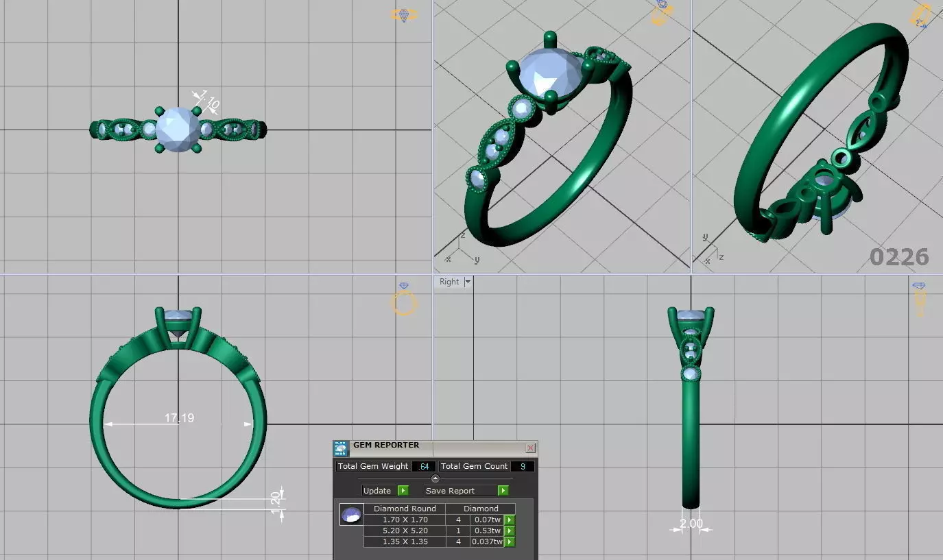
Task: Click the Gem Reporter panel icon
Action: pyautogui.click(x=342, y=449)
